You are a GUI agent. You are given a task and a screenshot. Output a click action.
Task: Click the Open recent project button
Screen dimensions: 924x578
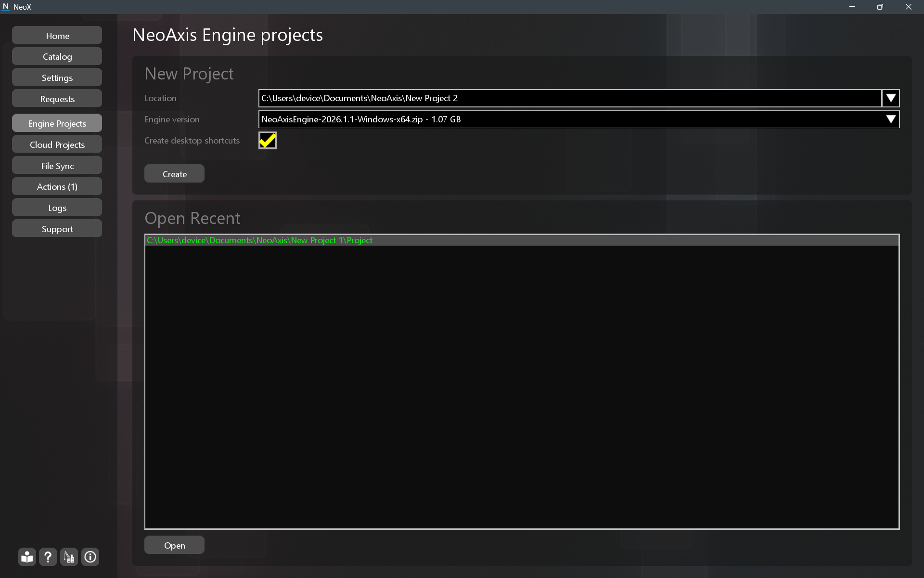174,545
